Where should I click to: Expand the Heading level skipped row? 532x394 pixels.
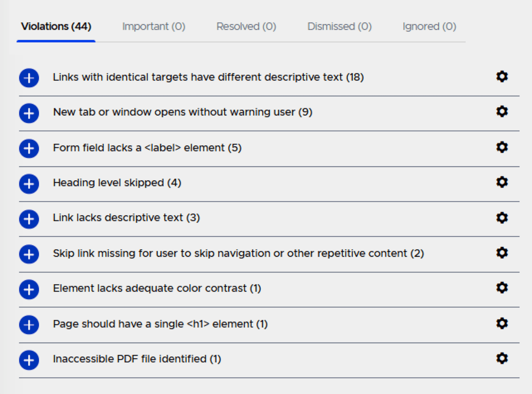(29, 184)
